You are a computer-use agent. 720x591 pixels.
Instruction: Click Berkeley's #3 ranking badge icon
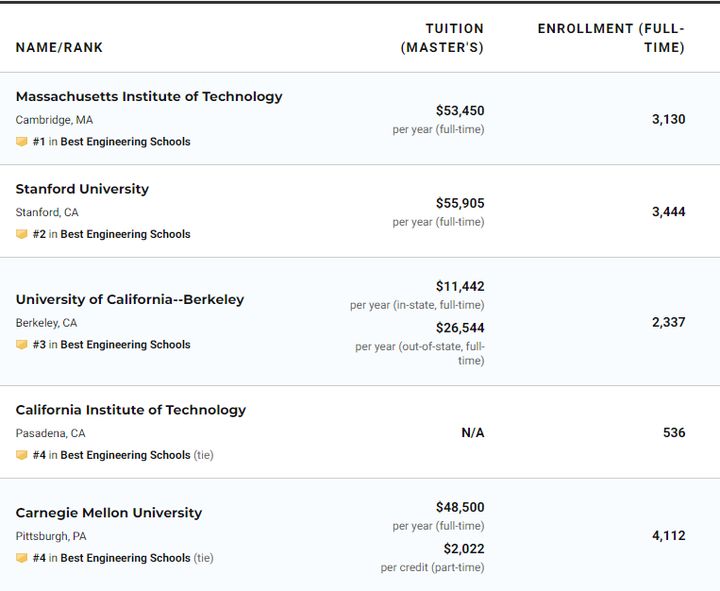(22, 344)
